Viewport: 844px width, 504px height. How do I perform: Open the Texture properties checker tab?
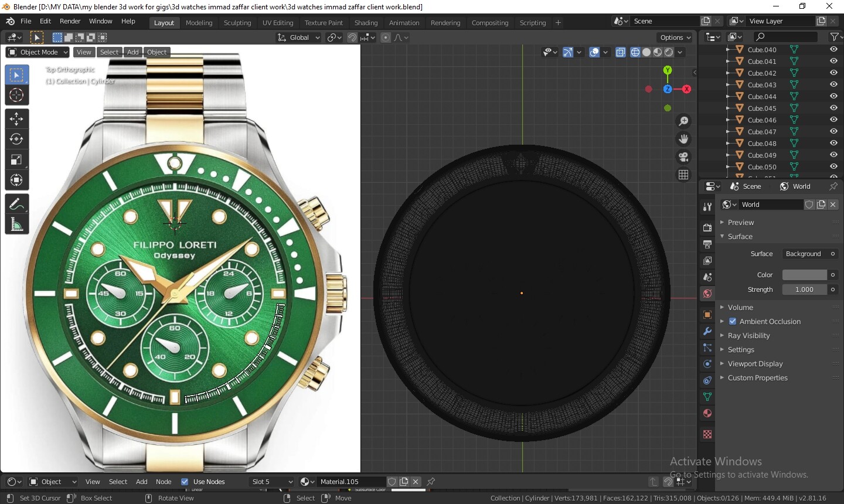click(x=707, y=434)
